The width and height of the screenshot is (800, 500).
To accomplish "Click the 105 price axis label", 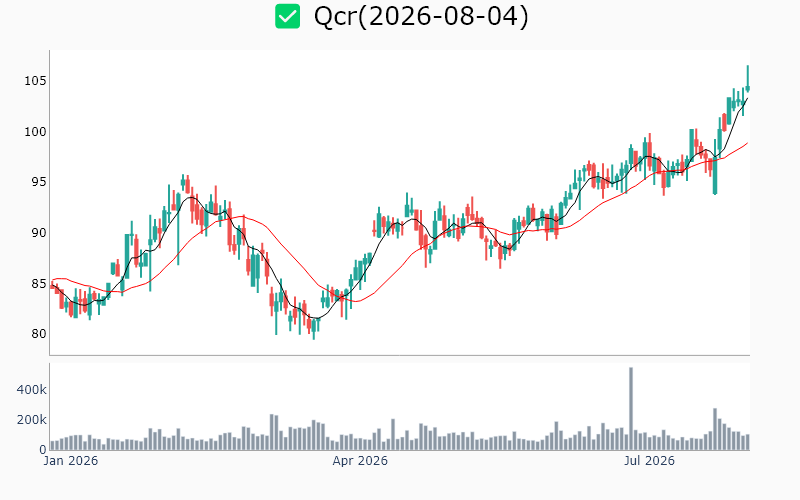I will click(x=35, y=81).
